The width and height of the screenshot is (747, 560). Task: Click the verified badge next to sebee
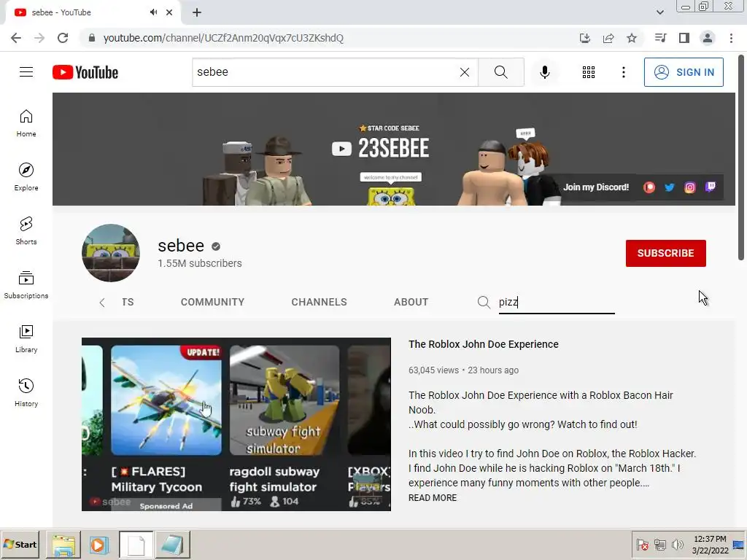tap(216, 246)
